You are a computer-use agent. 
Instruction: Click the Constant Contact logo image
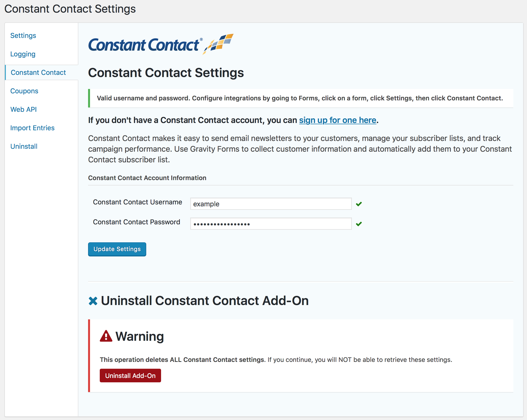click(x=161, y=44)
